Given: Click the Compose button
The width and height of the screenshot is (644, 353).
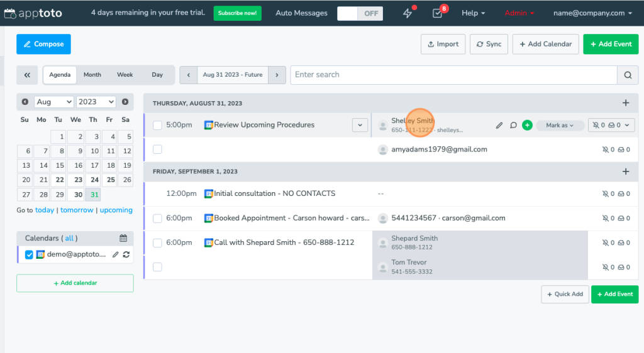Looking at the screenshot, I should point(43,44).
